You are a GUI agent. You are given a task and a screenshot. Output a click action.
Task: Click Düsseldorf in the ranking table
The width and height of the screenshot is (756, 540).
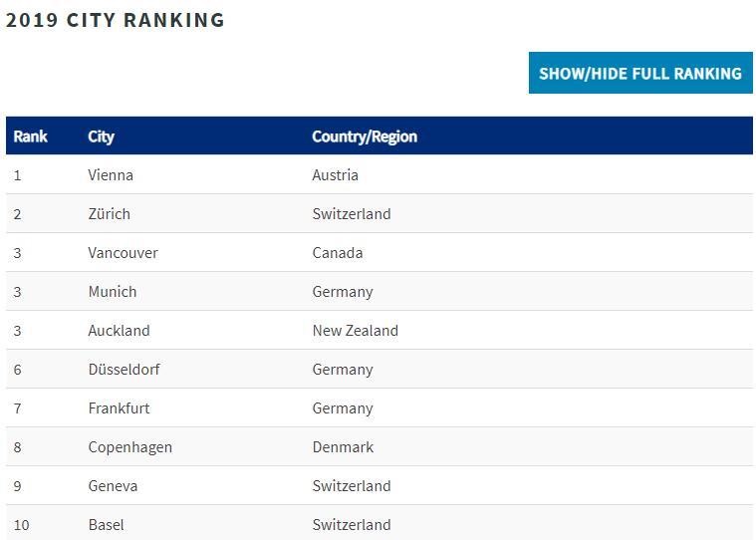pyautogui.click(x=124, y=370)
